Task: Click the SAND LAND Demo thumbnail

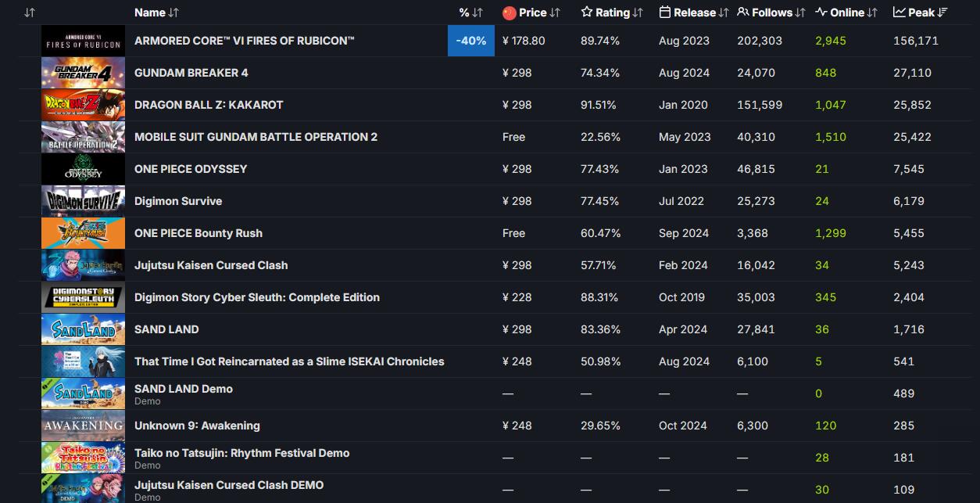Action: [x=83, y=393]
